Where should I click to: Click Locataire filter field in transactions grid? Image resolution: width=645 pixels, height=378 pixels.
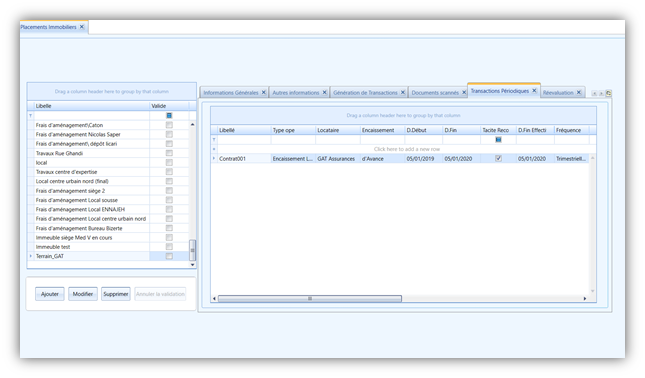(338, 139)
